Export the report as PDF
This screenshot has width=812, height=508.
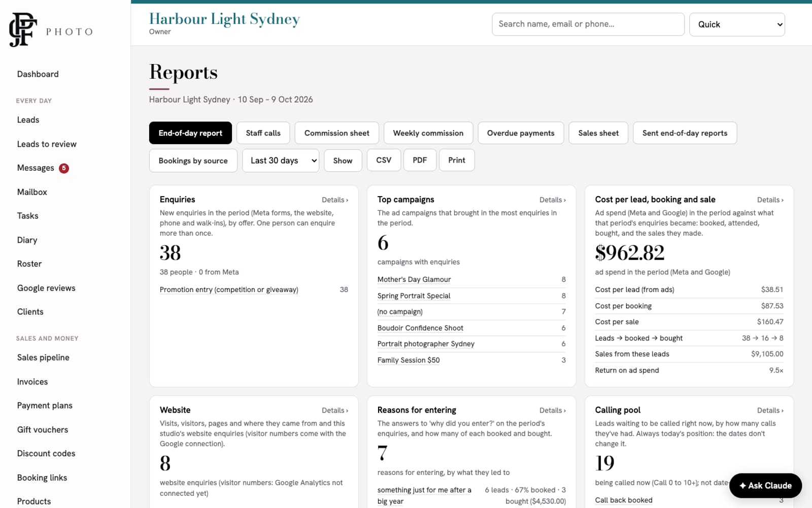click(420, 160)
